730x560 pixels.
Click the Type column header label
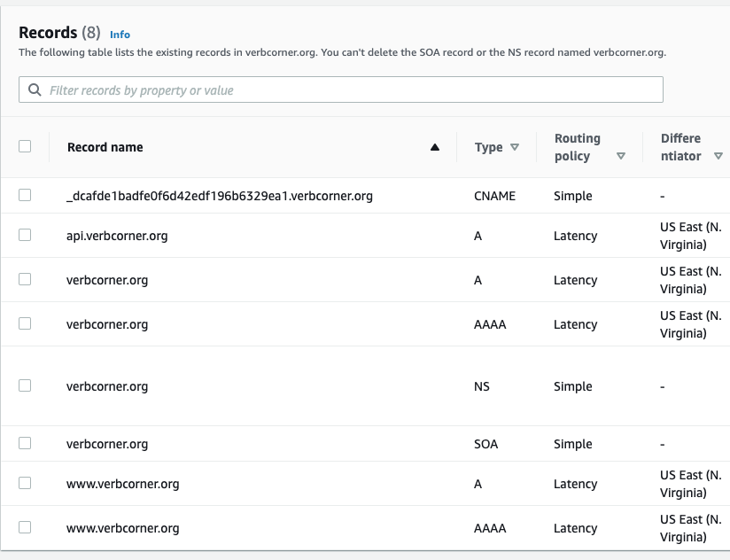point(488,147)
